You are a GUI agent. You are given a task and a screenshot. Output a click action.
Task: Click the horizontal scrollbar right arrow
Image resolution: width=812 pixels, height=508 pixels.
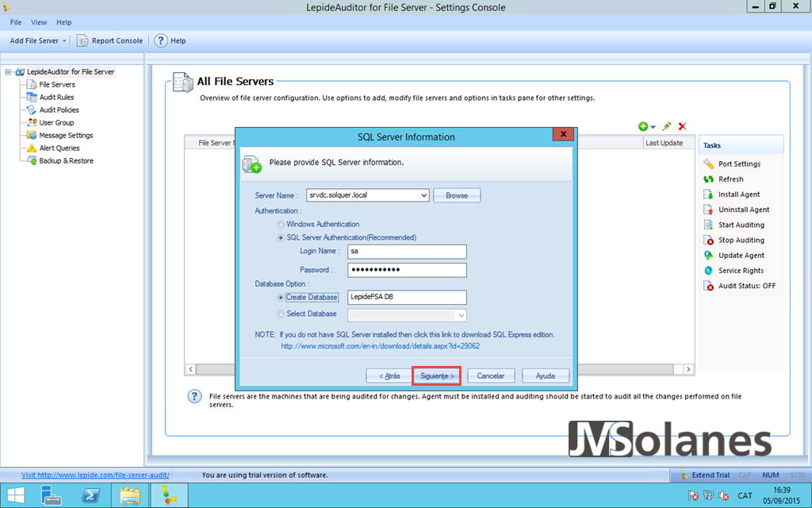point(688,369)
